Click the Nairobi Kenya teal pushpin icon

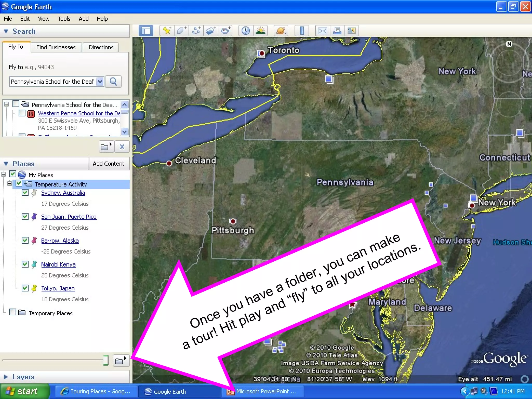(x=34, y=265)
